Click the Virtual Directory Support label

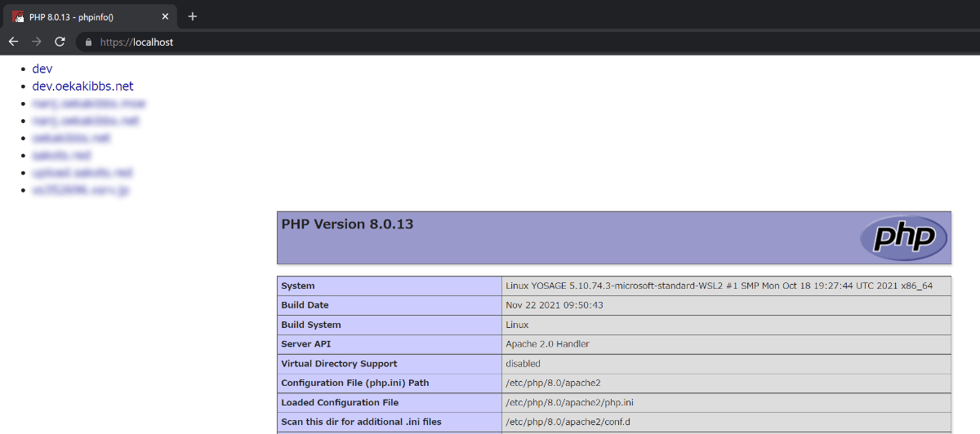[x=339, y=364]
